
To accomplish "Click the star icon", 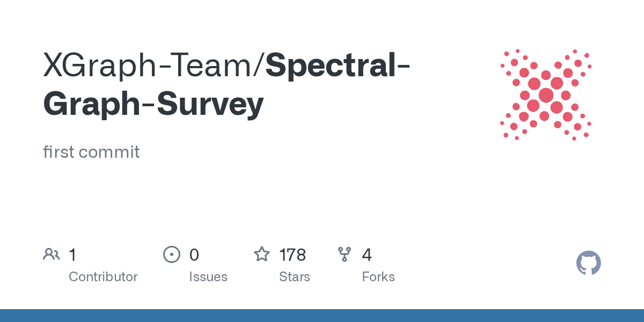I will coord(261,254).
